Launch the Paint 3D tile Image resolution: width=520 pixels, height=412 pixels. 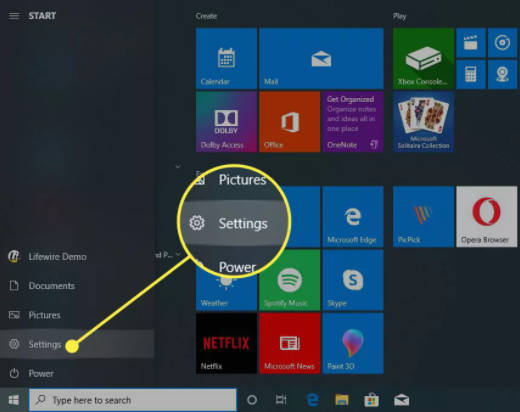pyautogui.click(x=353, y=343)
